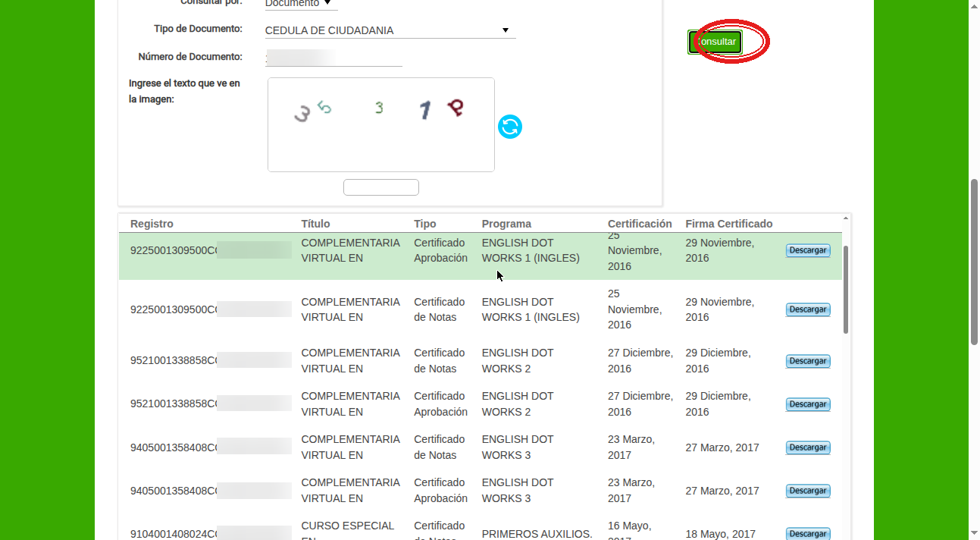980x540 pixels.
Task: Open the Tipo de Documento dropdown
Action: coord(390,30)
